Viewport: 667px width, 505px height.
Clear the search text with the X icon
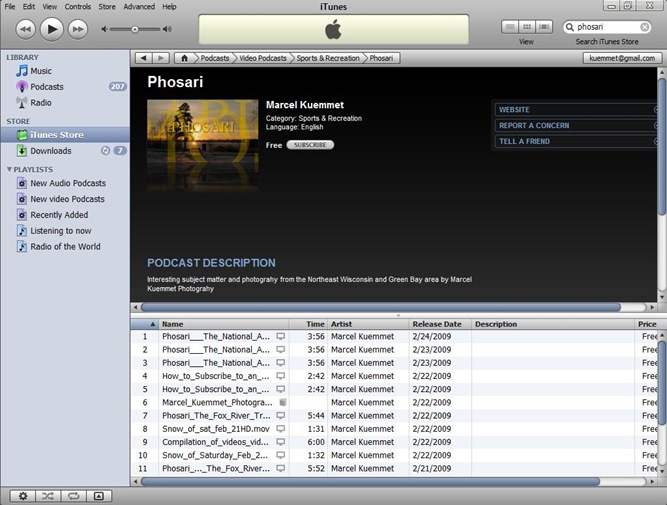click(x=644, y=27)
